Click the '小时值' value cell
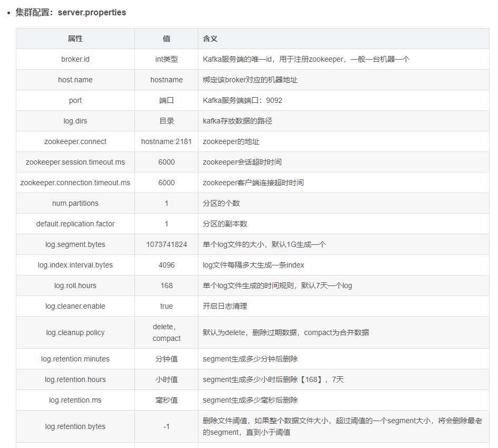Screen dimensions: 498x448 coord(166,380)
